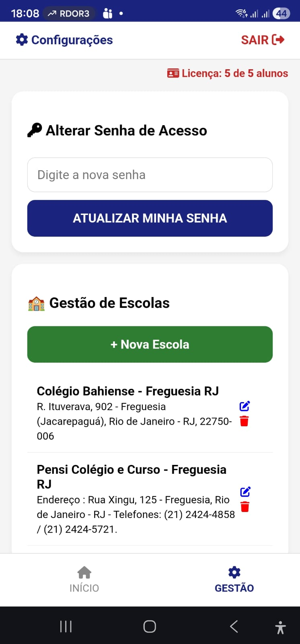
Task: Focus the nova senha input field
Action: (150, 175)
